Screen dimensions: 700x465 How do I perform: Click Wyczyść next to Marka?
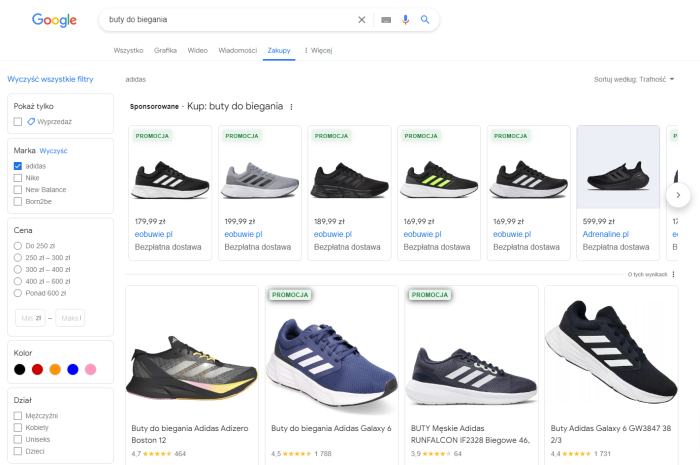coord(54,151)
